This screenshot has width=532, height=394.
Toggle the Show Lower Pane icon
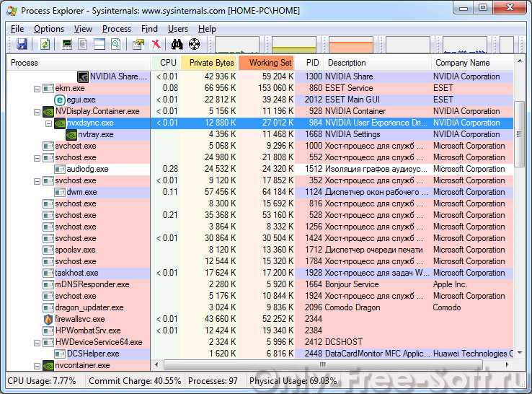(99, 44)
